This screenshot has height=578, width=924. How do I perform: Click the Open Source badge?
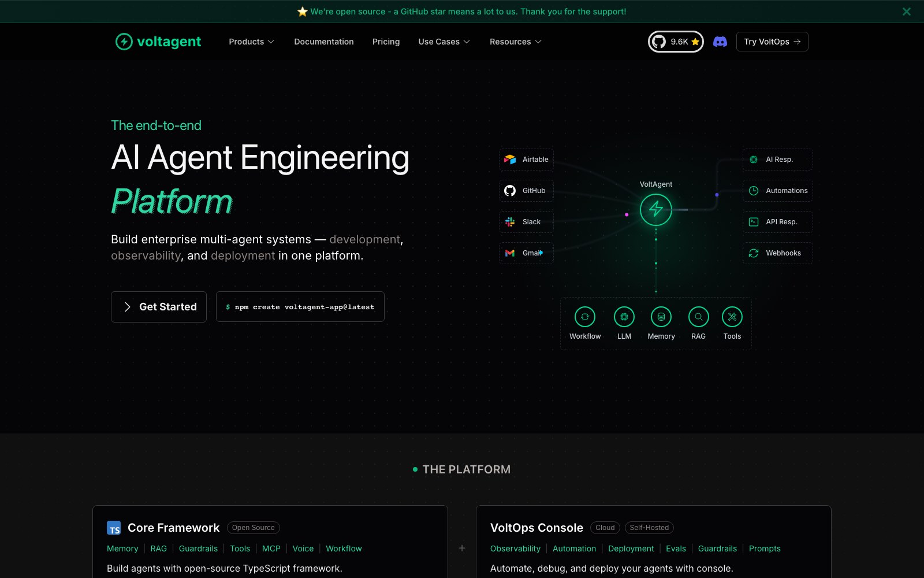click(254, 528)
